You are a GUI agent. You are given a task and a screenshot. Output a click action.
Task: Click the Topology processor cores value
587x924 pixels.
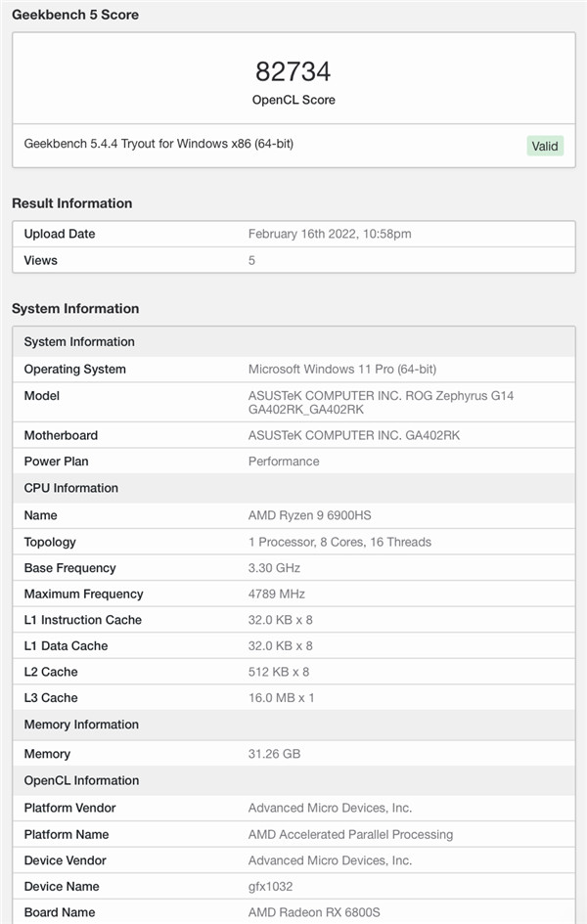(x=339, y=542)
